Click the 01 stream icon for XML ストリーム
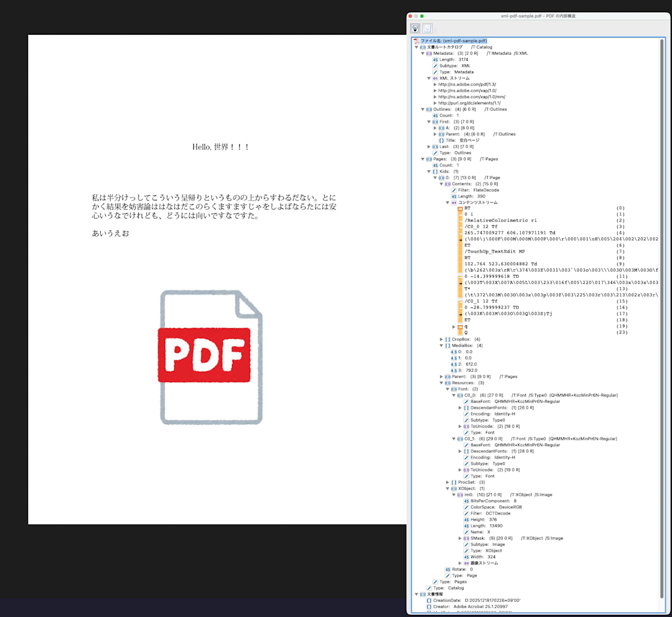The image size is (672, 617). [436, 78]
